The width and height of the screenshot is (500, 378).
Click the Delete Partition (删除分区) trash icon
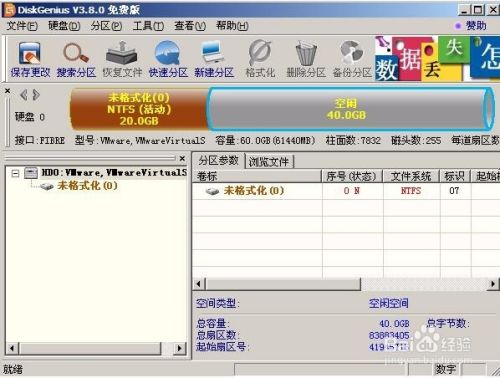tap(306, 59)
